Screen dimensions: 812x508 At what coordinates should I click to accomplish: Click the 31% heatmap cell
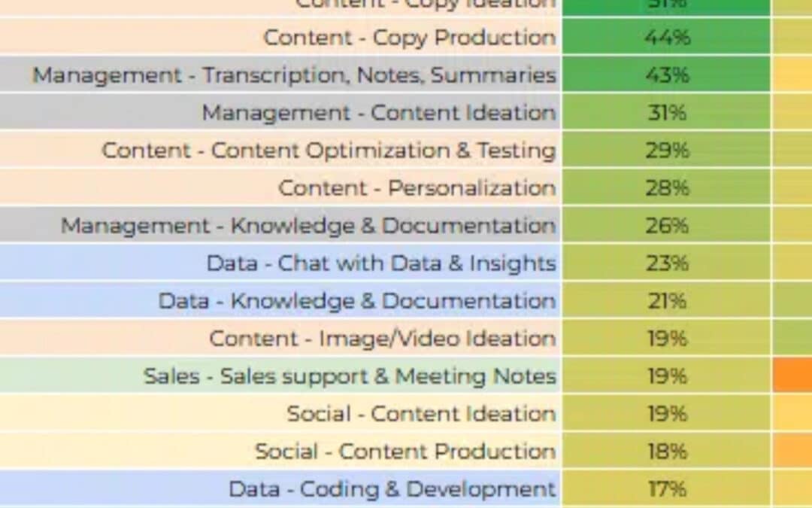coord(666,112)
